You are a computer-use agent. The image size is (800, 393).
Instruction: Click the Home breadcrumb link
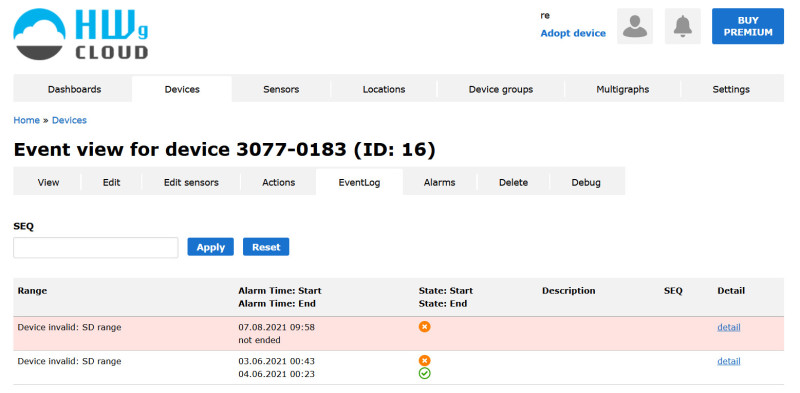27,120
